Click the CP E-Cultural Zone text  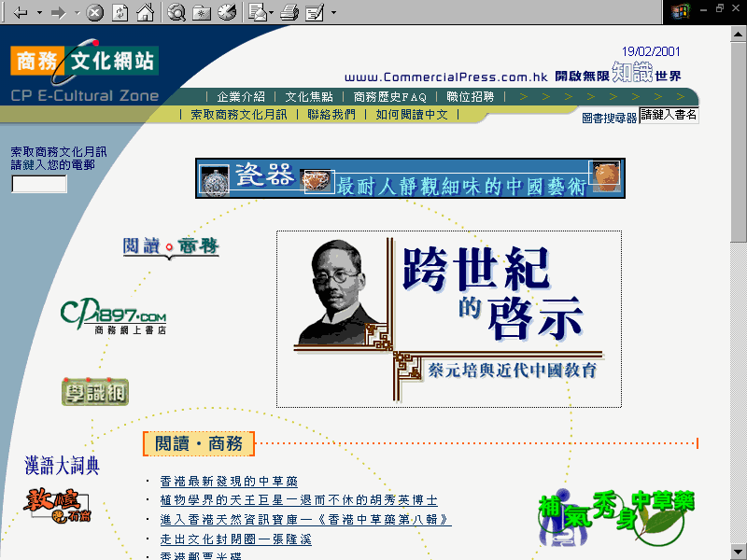(x=85, y=96)
